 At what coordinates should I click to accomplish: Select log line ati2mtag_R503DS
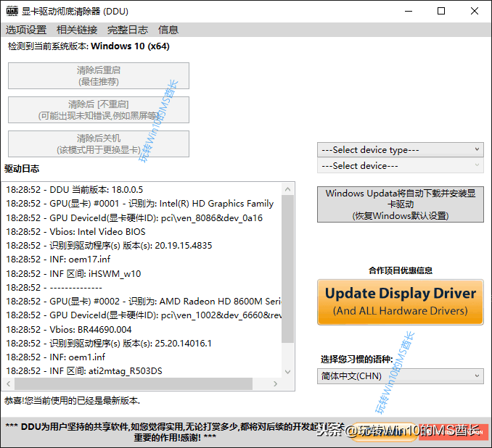tap(84, 371)
